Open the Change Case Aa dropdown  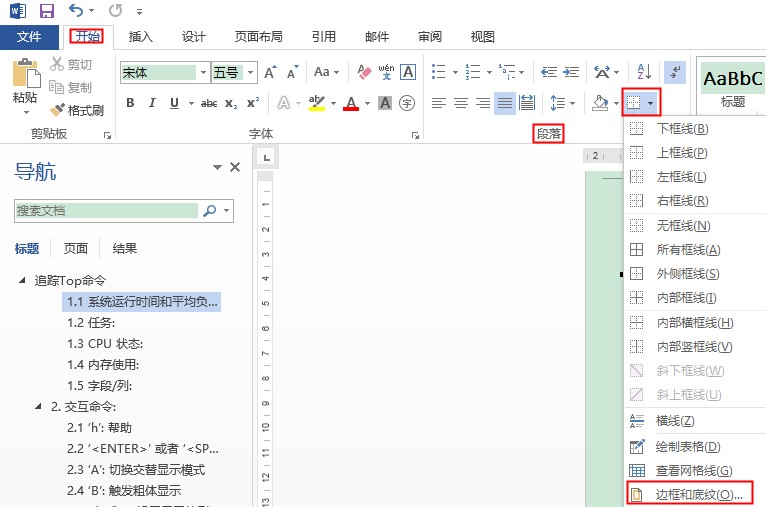tap(326, 72)
